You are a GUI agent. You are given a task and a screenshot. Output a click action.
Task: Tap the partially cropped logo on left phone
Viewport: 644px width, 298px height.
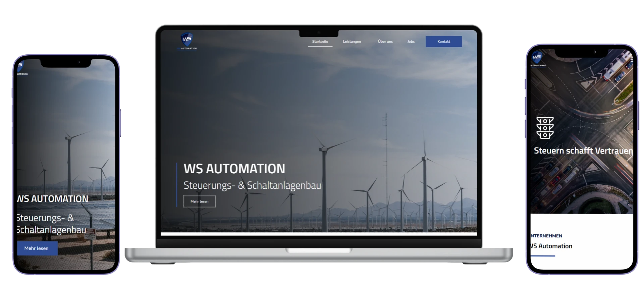(21, 66)
